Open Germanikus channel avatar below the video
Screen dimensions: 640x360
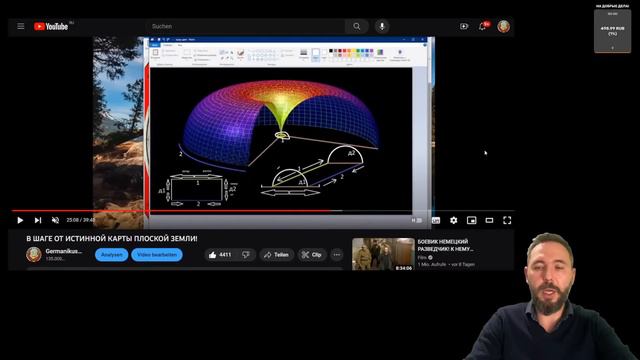[34, 255]
